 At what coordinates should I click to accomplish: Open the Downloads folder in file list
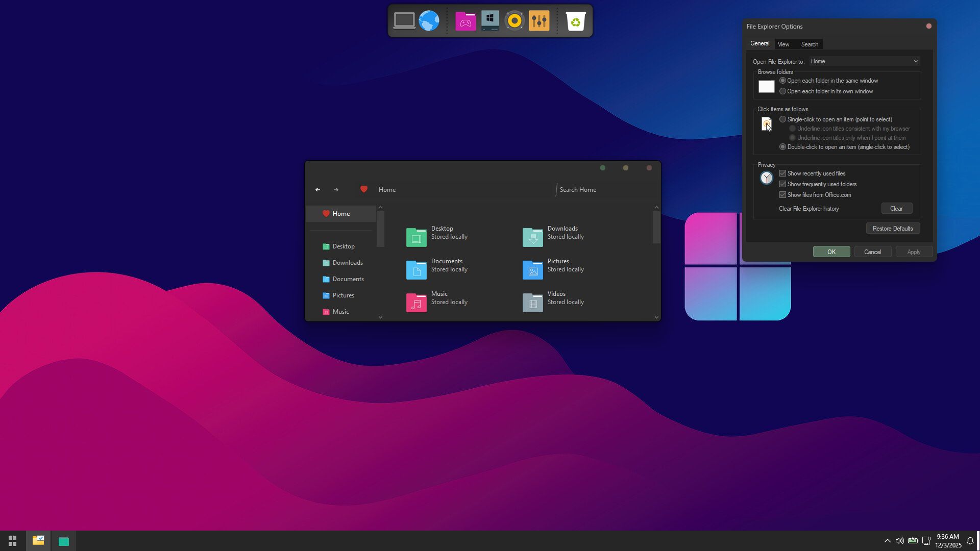coord(532,237)
